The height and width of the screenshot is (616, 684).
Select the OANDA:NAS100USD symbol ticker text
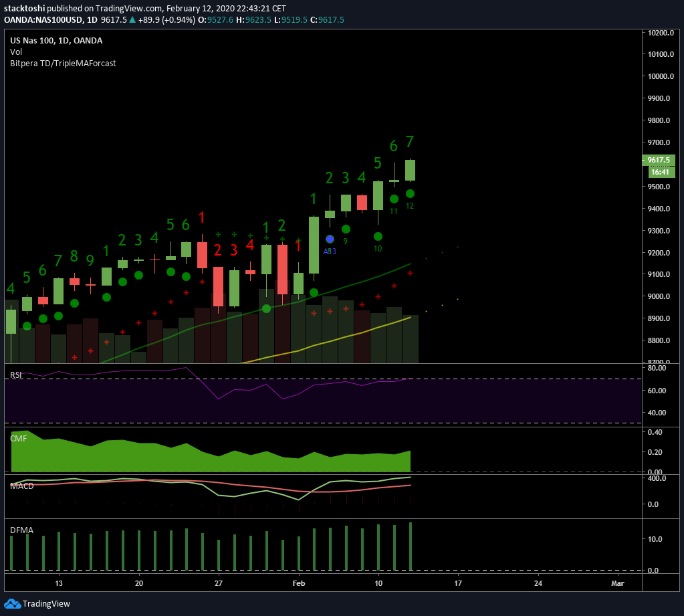tap(43, 19)
